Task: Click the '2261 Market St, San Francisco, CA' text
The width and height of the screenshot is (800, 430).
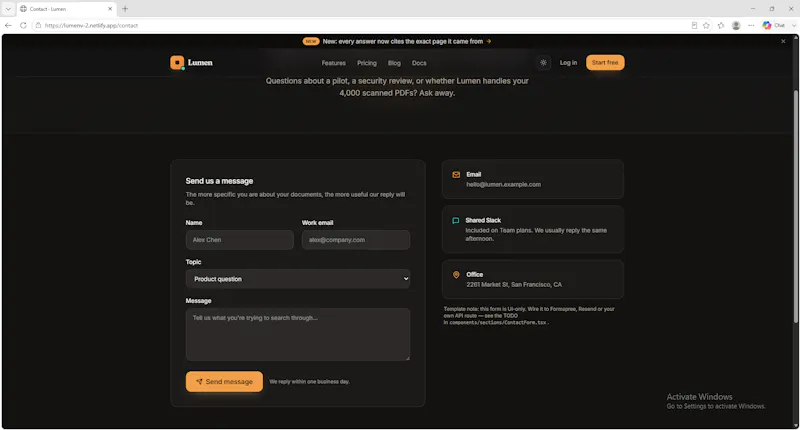Action: pos(514,284)
